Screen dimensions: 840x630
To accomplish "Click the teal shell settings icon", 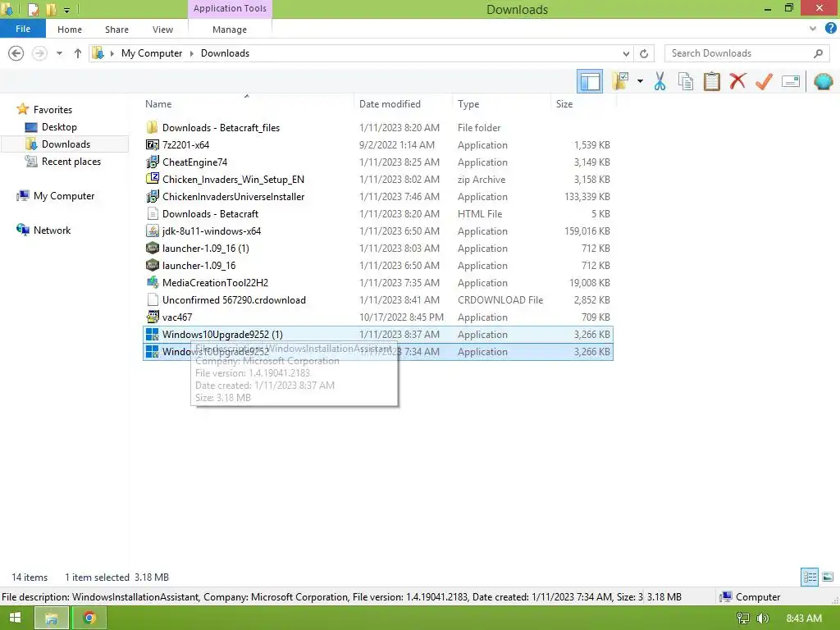I will coord(823,81).
